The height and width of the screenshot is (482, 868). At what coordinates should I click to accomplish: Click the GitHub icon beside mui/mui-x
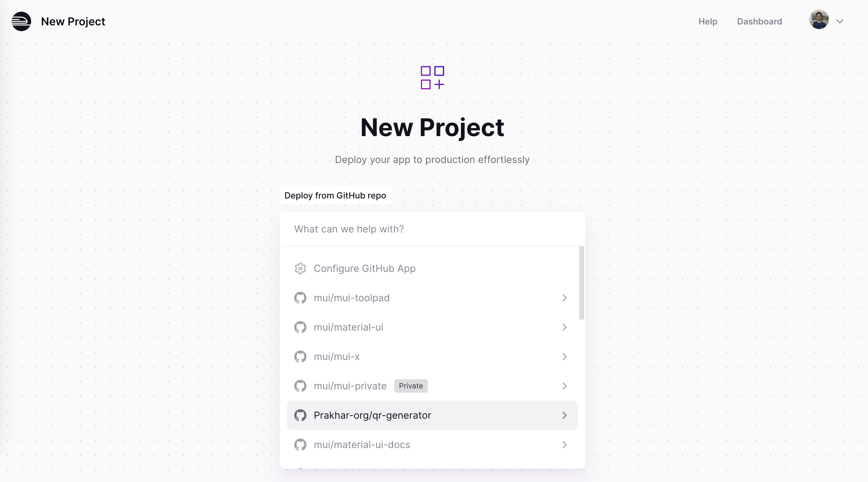point(300,356)
